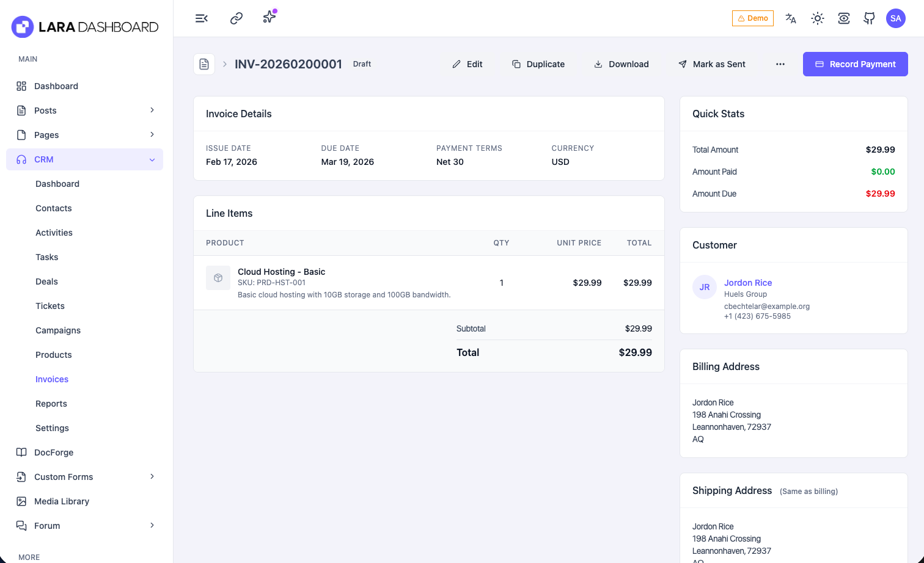Open customer Jordon Rice's profile link
The width and height of the screenshot is (924, 563).
coord(748,283)
